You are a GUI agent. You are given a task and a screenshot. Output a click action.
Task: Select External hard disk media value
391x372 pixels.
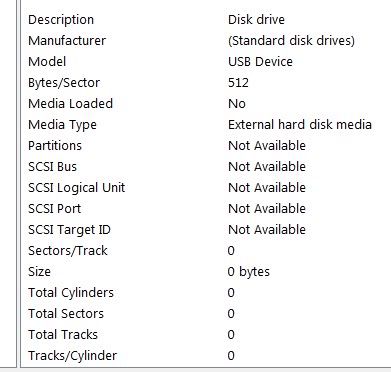coord(300,125)
